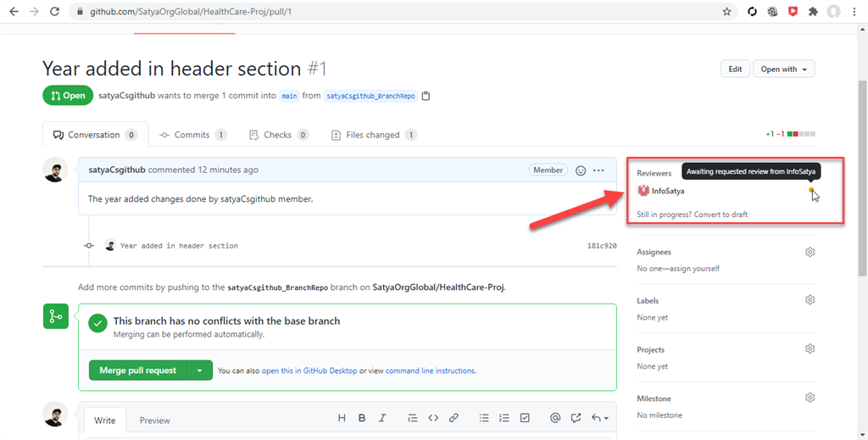The width and height of the screenshot is (868, 440).
Task: Click the circular sync extension icon
Action: click(752, 12)
